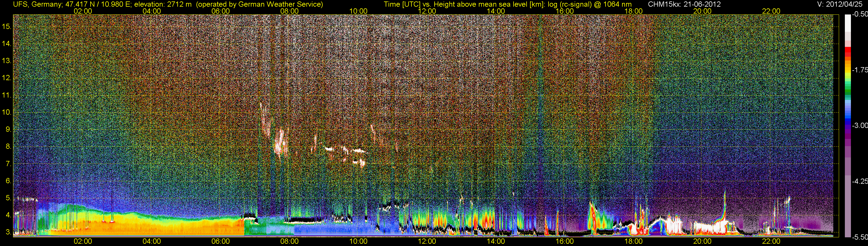Screen dimensions: 868x246
Task: Click '(operated by German Weather Service)' text
Action: click(260, 4)
